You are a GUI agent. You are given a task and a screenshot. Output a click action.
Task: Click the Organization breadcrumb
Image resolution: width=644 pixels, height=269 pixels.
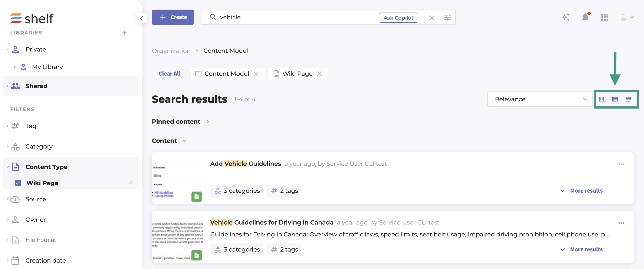click(x=171, y=51)
